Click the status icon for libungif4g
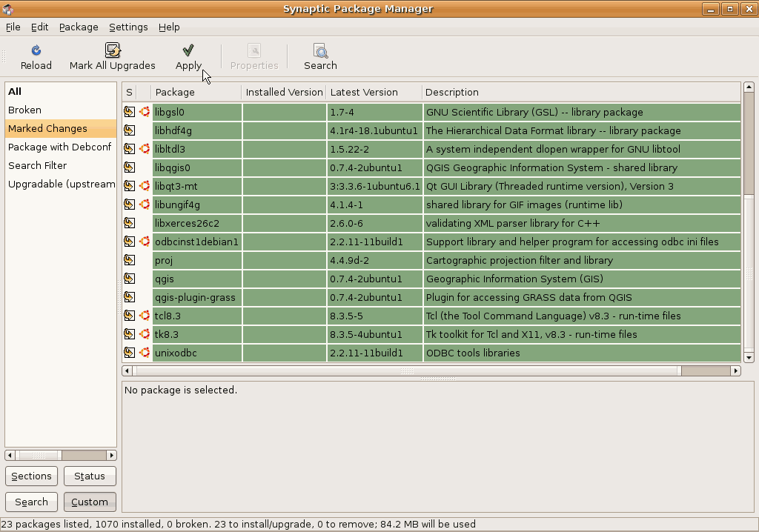The width and height of the screenshot is (759, 532). [x=129, y=205]
